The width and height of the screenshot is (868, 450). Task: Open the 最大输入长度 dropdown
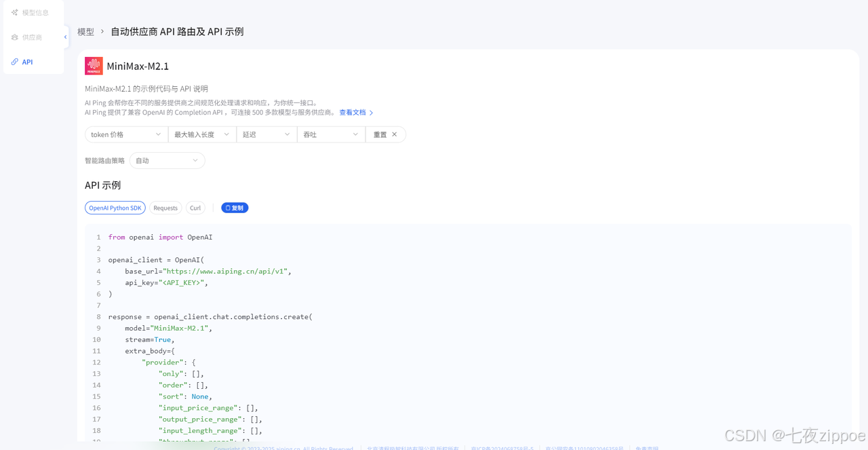[202, 134]
